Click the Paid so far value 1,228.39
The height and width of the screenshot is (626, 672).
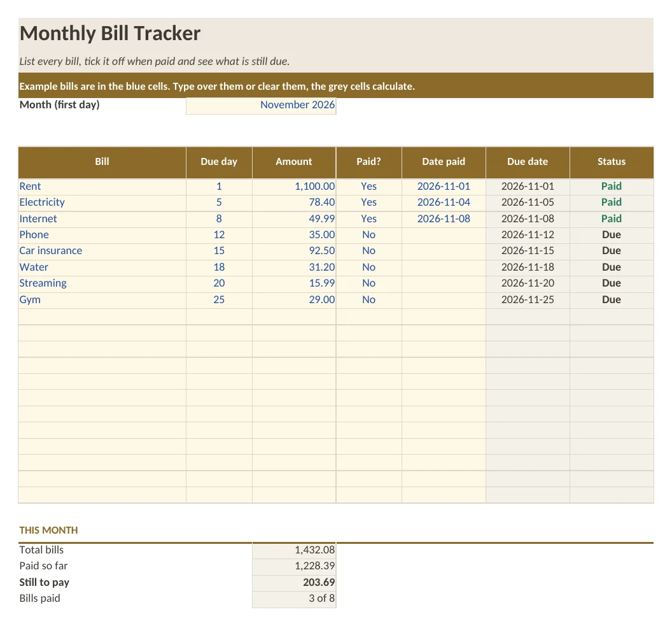click(294, 566)
